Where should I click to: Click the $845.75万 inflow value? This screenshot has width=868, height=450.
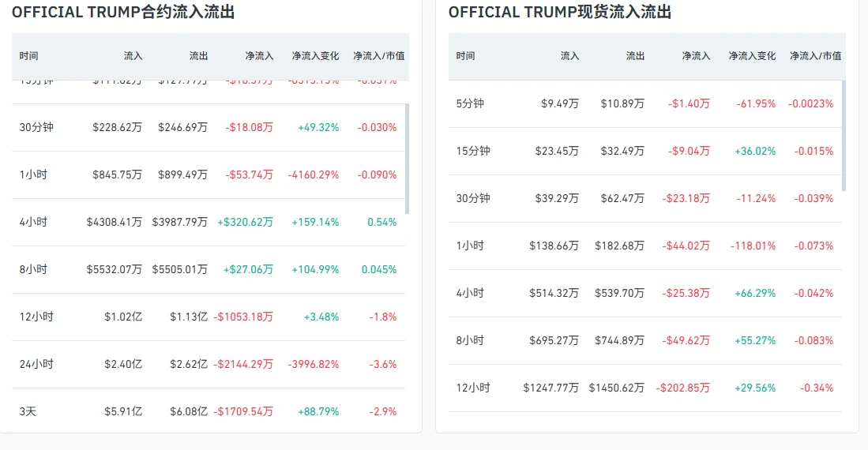[118, 175]
